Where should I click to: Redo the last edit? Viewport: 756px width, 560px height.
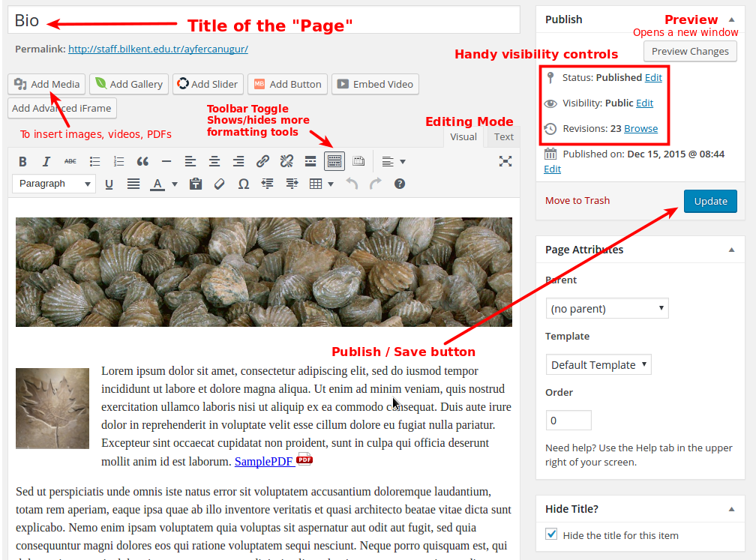pyautogui.click(x=376, y=184)
